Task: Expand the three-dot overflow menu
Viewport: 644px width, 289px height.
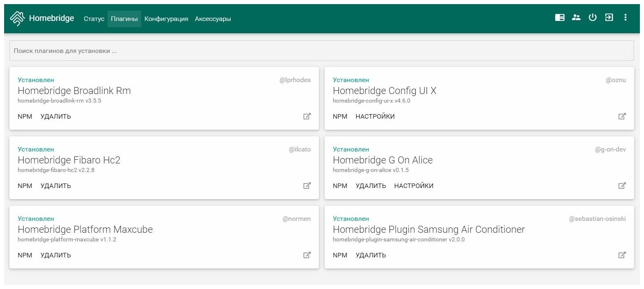Action: (625, 17)
